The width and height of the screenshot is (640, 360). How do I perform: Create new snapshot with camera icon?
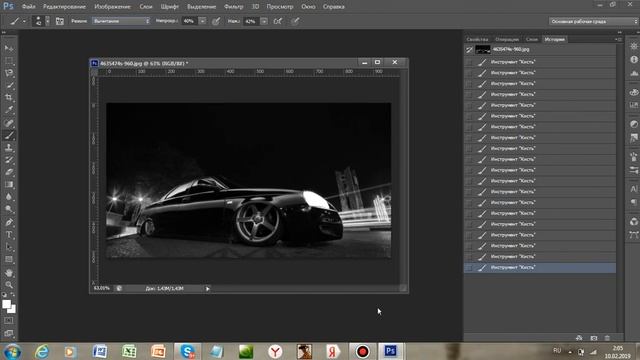tap(593, 338)
